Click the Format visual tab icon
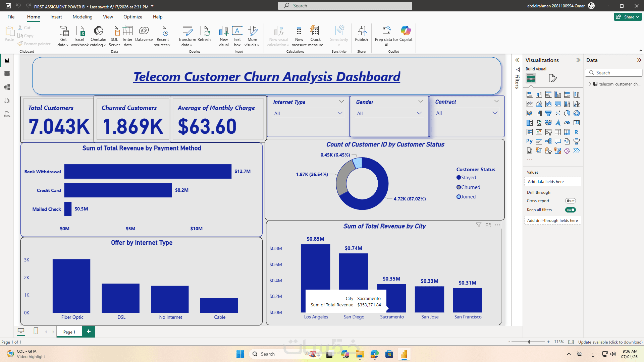Screen dimensions: 644x362 point(552,78)
